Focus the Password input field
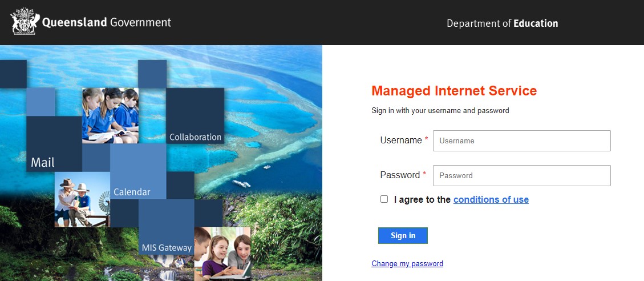644x281 pixels. click(x=521, y=176)
